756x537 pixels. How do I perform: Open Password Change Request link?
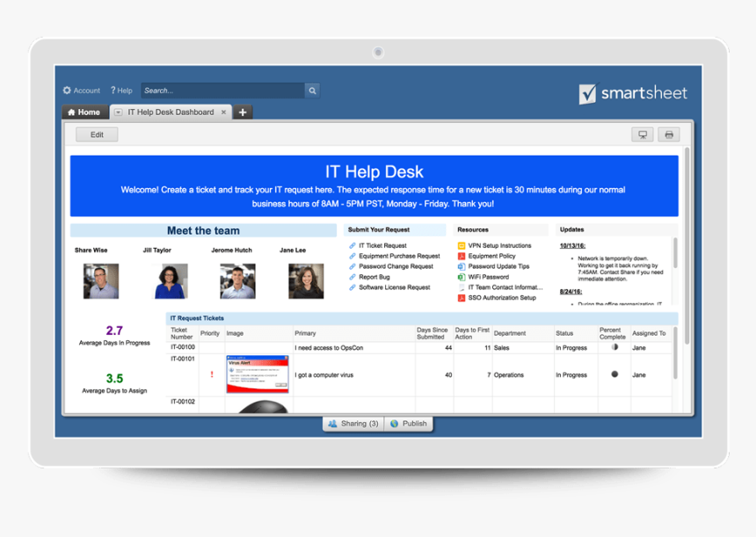[396, 266]
